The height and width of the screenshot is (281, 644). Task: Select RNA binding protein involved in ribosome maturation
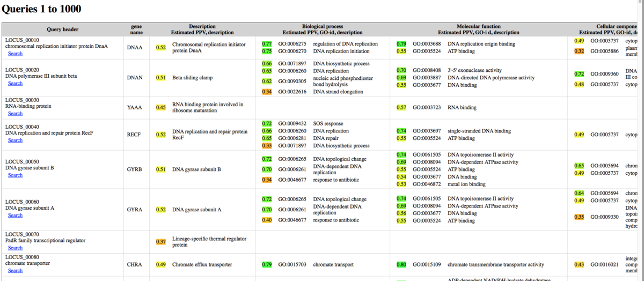point(208,107)
